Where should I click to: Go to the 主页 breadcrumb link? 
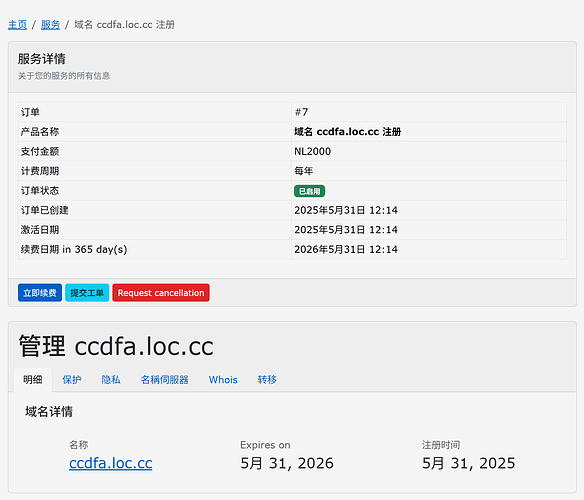(18, 25)
